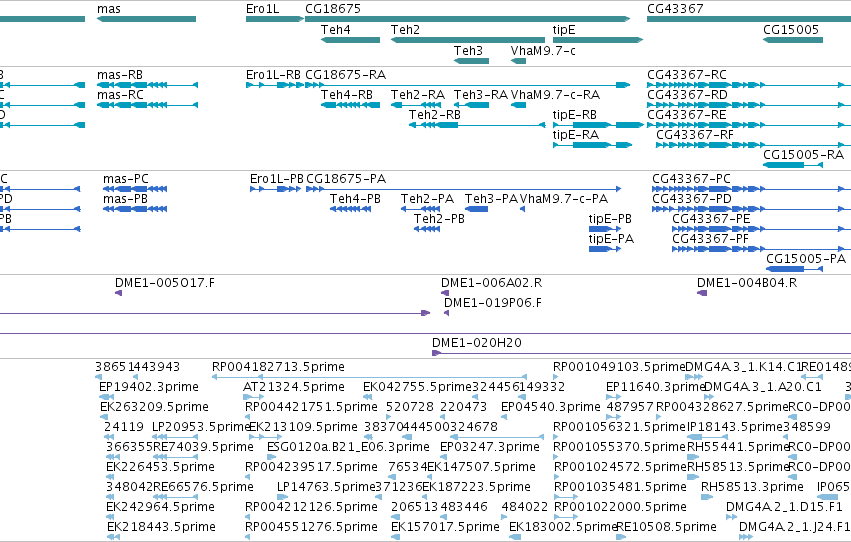
Task: Click the CG43367-PE protein feature
Action: (x=761, y=229)
